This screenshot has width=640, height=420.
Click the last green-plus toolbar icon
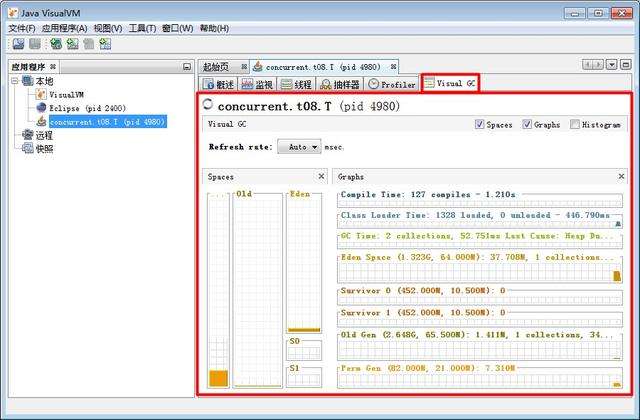pos(105,44)
